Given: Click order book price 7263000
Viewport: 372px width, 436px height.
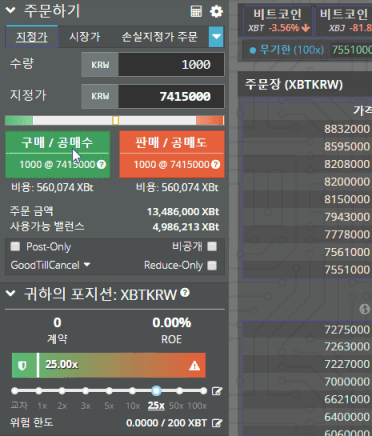Looking at the screenshot, I should pyautogui.click(x=347, y=347).
